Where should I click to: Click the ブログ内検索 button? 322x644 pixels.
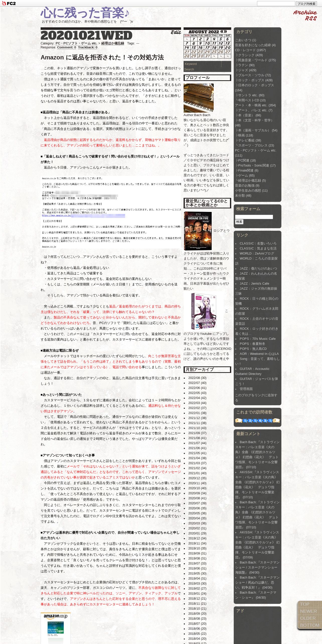click(306, 4)
